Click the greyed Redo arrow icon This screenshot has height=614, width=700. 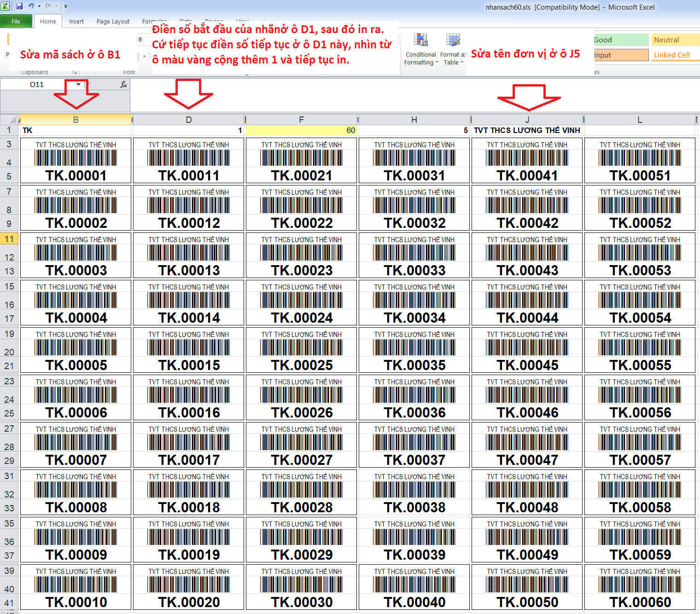(x=48, y=6)
